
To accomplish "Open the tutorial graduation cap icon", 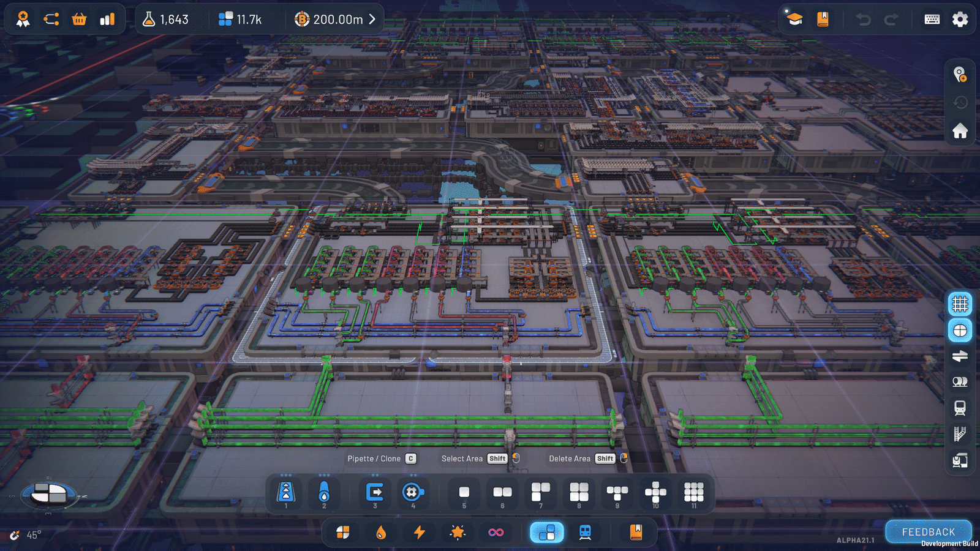I will pyautogui.click(x=795, y=19).
